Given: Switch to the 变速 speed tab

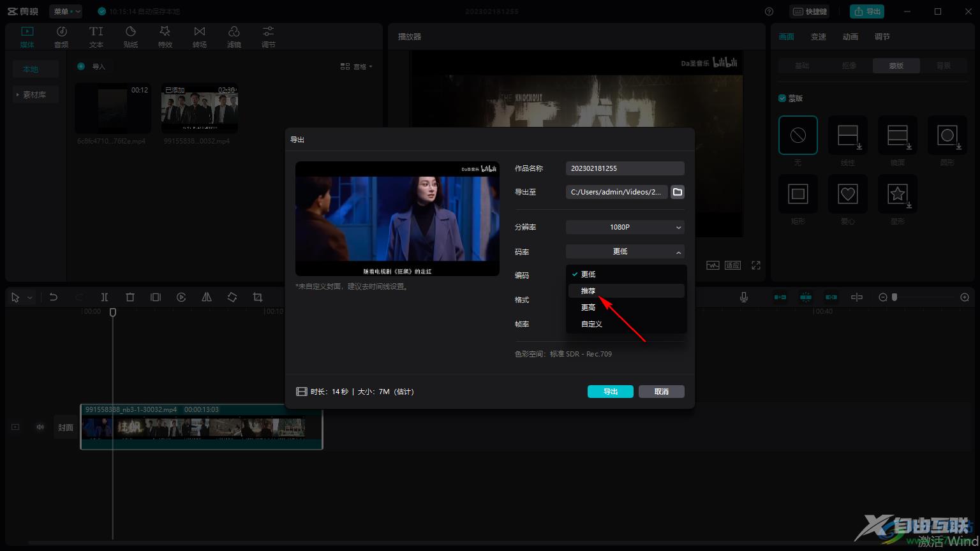Looking at the screenshot, I should pyautogui.click(x=819, y=37).
